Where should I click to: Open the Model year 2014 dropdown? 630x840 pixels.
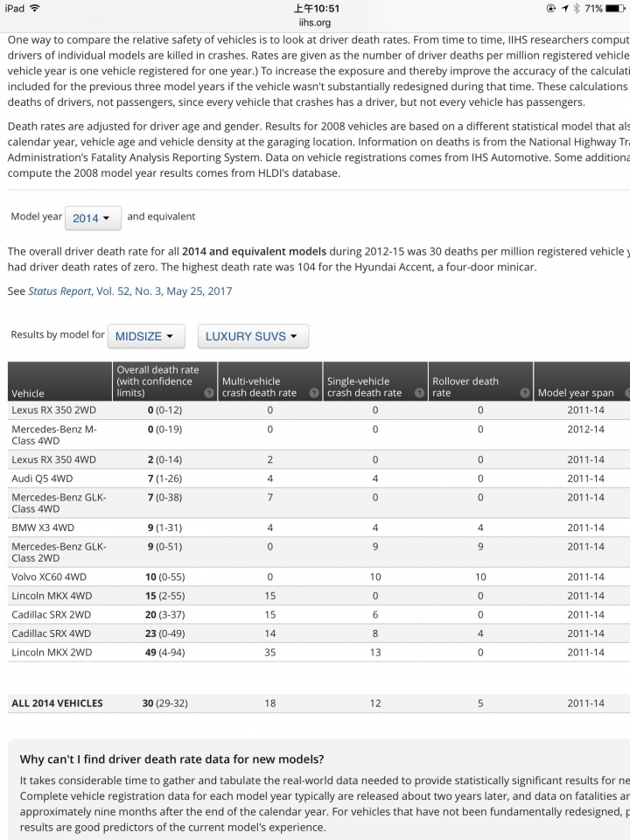pyautogui.click(x=93, y=218)
